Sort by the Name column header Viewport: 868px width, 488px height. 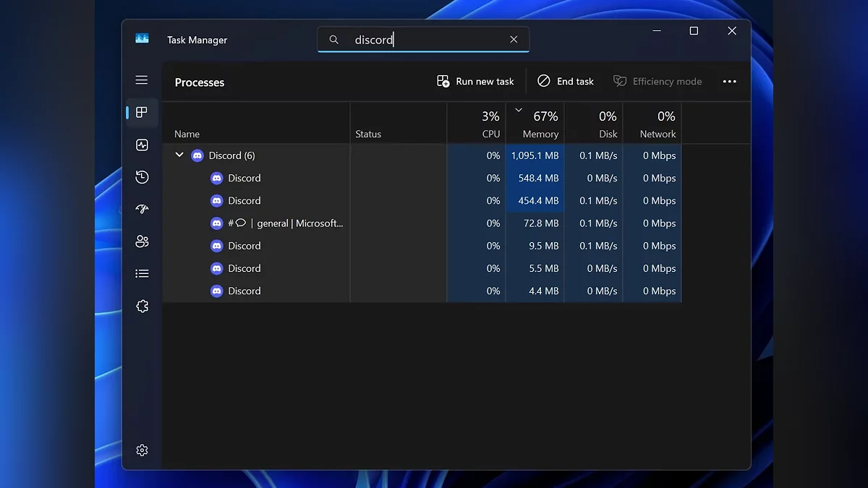pos(187,134)
